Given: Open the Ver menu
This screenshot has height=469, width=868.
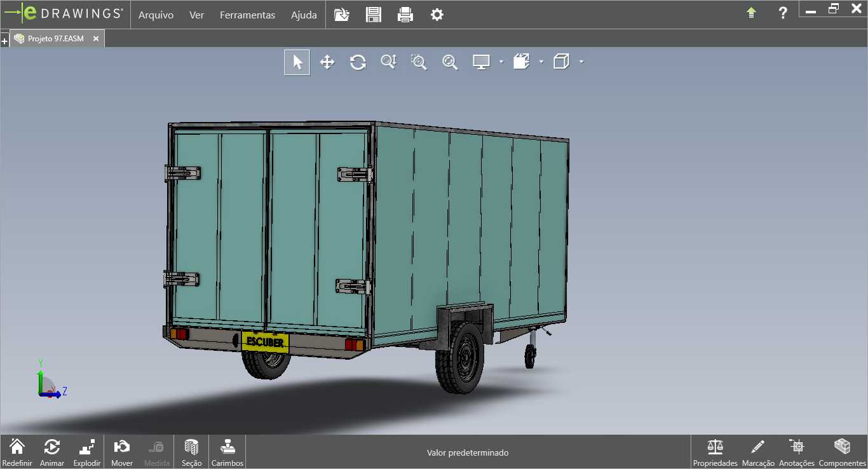Looking at the screenshot, I should [196, 15].
